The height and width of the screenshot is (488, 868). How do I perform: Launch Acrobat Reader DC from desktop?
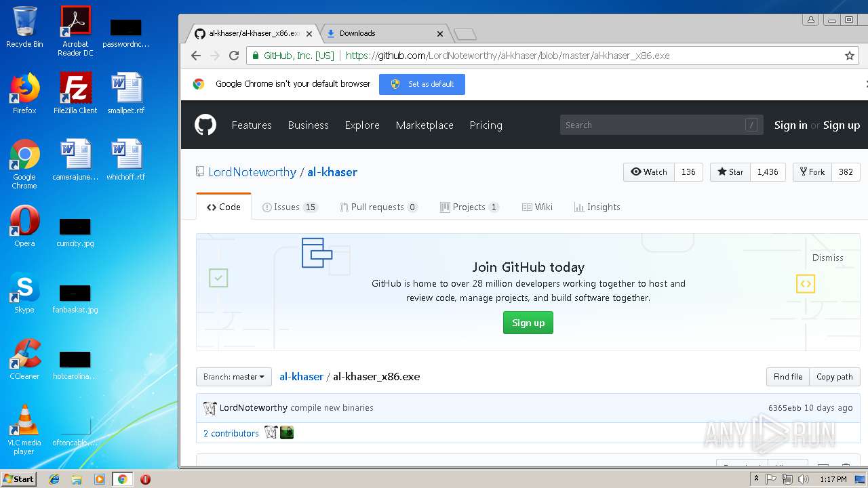(75, 31)
